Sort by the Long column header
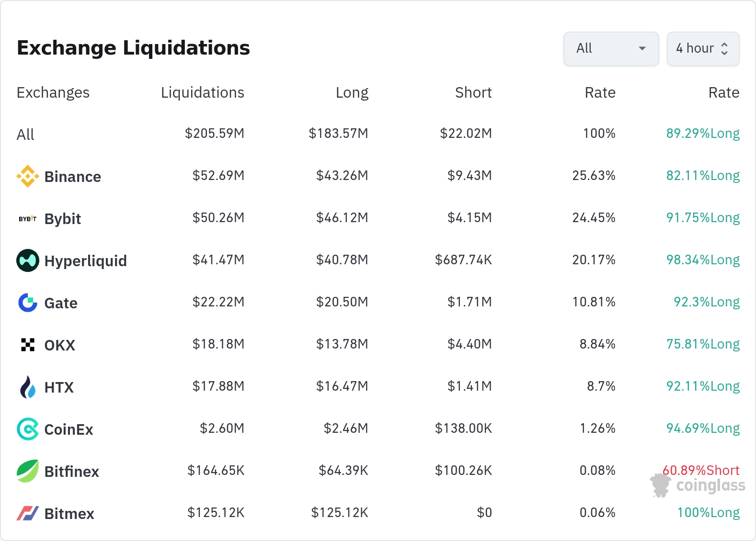 point(352,92)
